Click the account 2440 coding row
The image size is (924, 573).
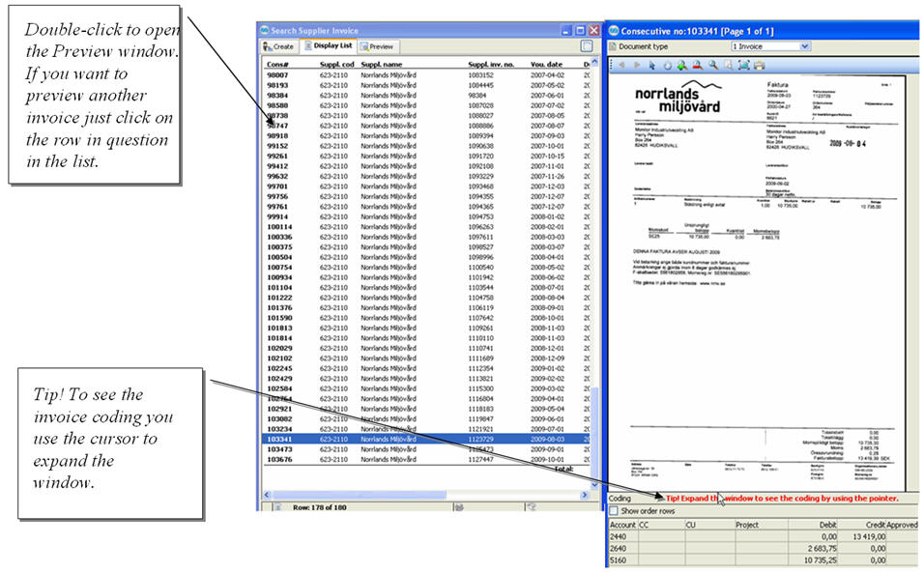pyautogui.click(x=764, y=536)
